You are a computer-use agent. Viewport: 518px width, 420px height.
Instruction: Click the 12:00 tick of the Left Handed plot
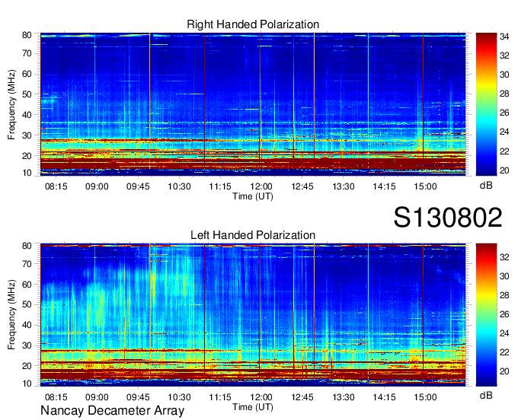(x=261, y=397)
